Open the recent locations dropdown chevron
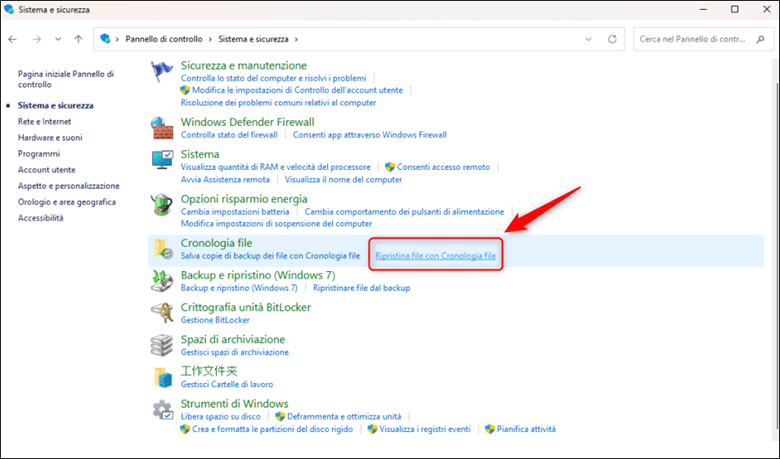This screenshot has width=780, height=459. pos(57,39)
